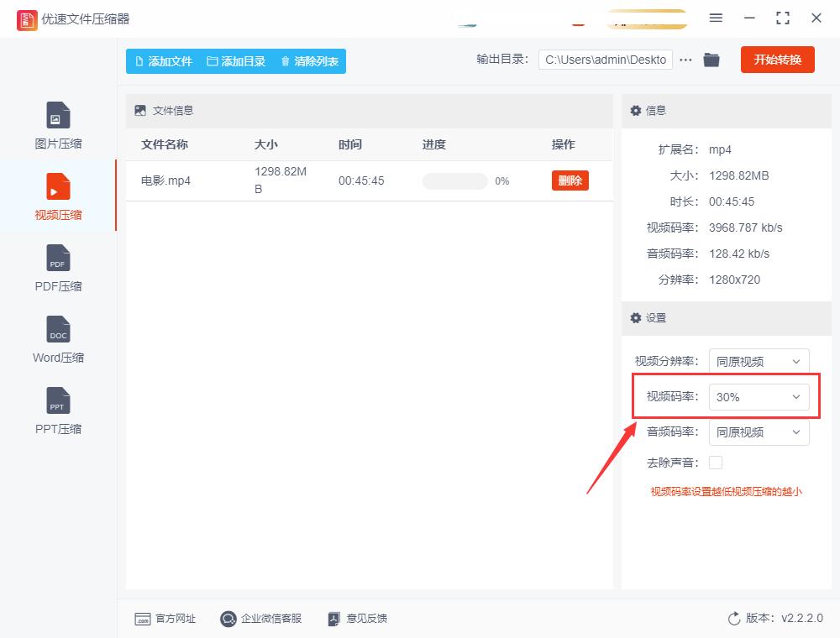
Task: Click the refresh icon next to version number
Action: (x=733, y=619)
